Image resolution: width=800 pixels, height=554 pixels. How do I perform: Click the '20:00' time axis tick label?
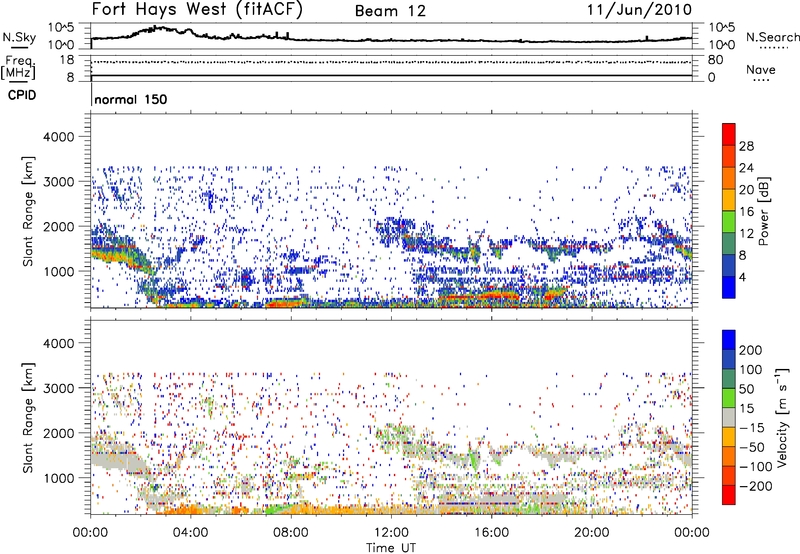point(591,533)
